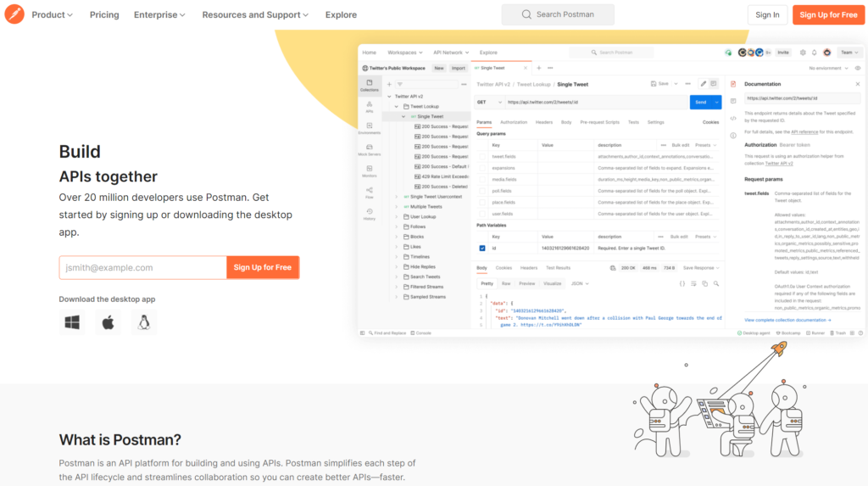Click the Sign In button
The width and height of the screenshot is (868, 486).
[x=767, y=15]
